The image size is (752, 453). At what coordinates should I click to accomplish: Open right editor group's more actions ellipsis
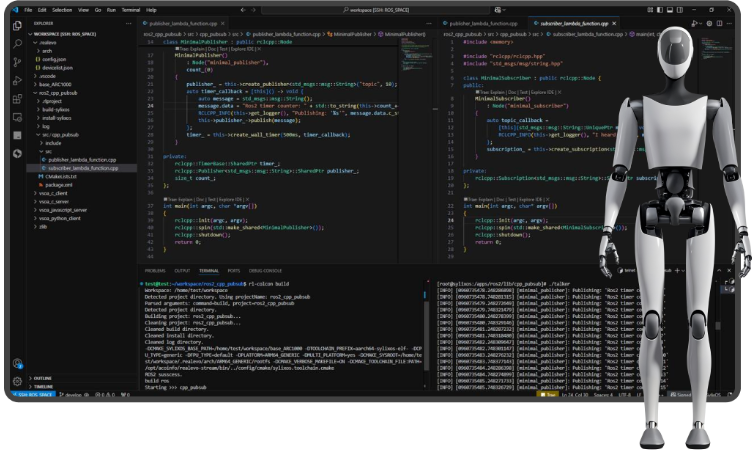point(729,23)
